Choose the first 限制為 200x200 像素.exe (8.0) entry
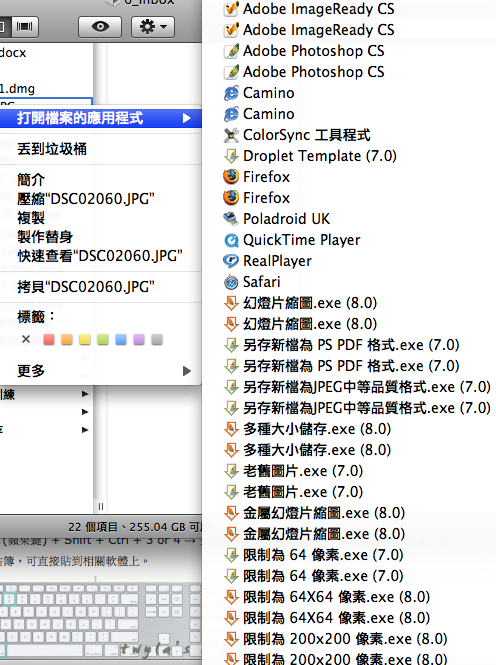The image size is (496, 665). [345, 639]
